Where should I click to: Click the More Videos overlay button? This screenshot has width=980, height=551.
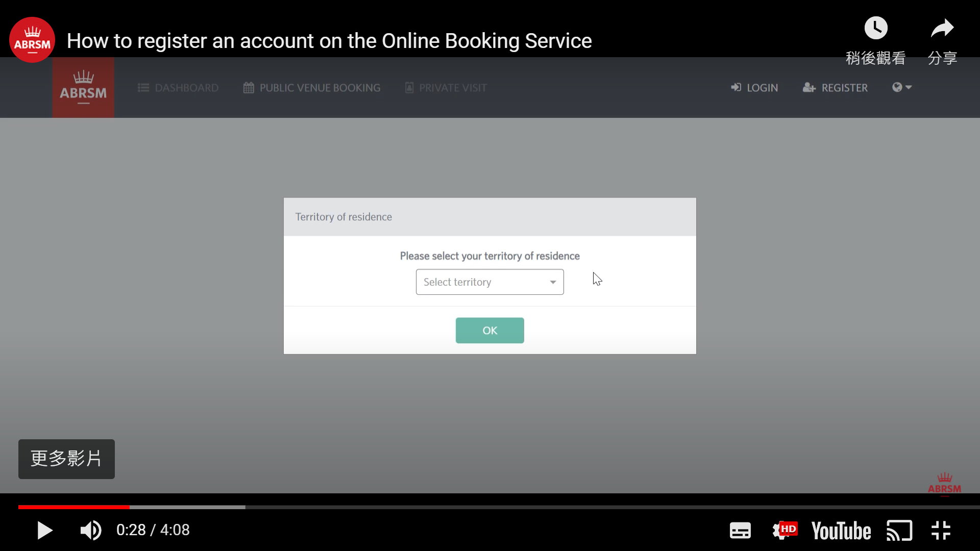tap(66, 459)
